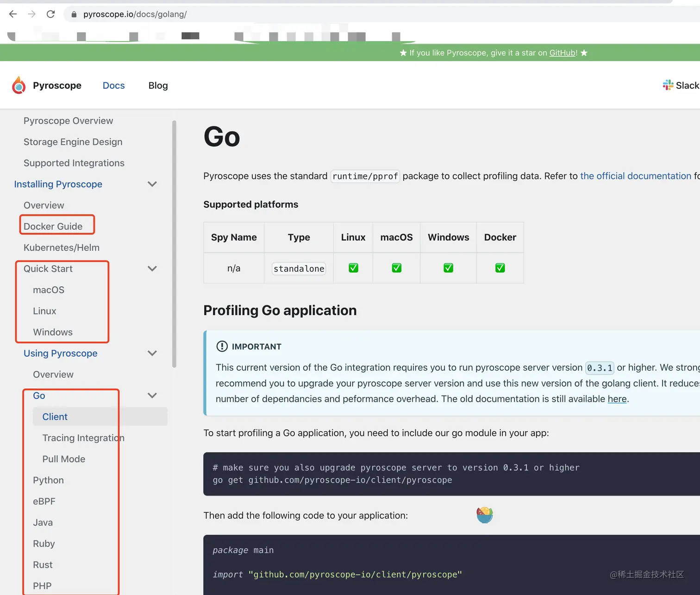Open Kubernetes/Helm sidebar item

[x=61, y=248]
